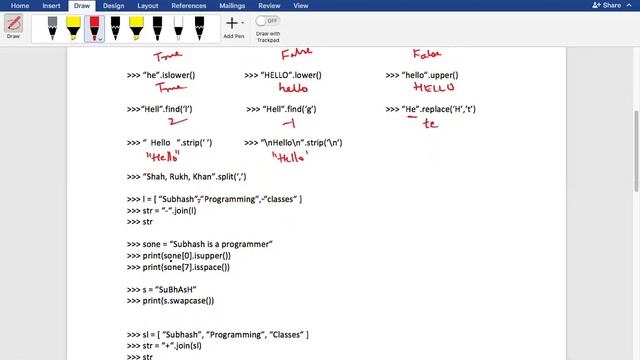Go to the Layout tab
This screenshot has height=360, width=640.
tap(148, 6)
